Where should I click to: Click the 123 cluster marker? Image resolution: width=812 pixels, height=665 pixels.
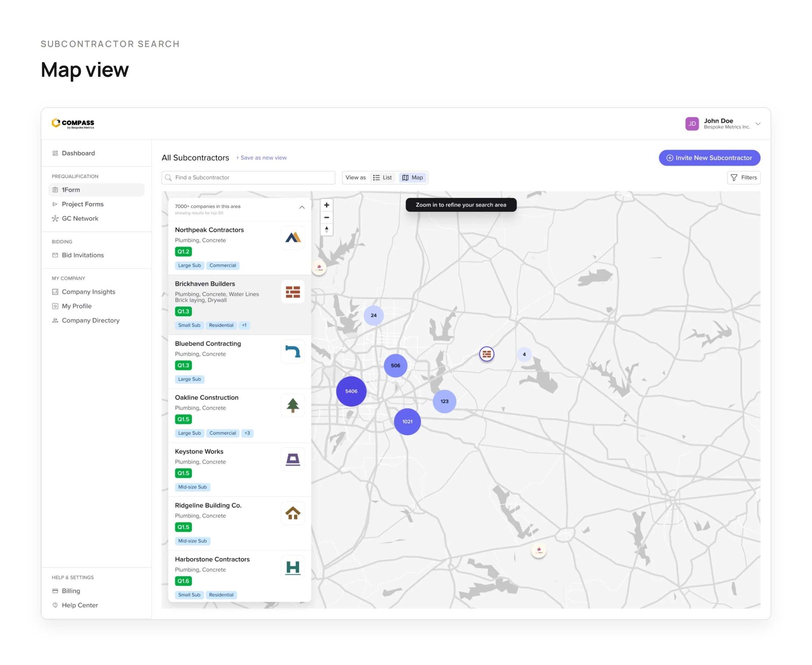coord(444,402)
